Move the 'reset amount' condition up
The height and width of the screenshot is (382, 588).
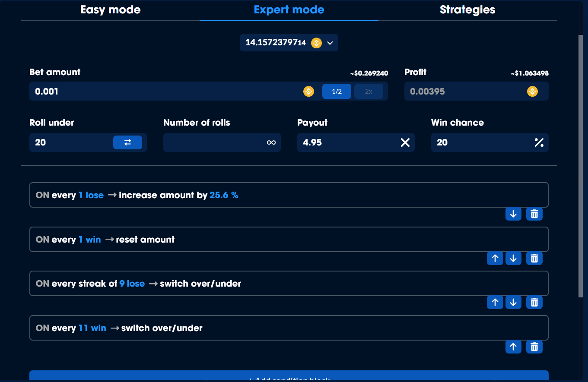coord(495,259)
